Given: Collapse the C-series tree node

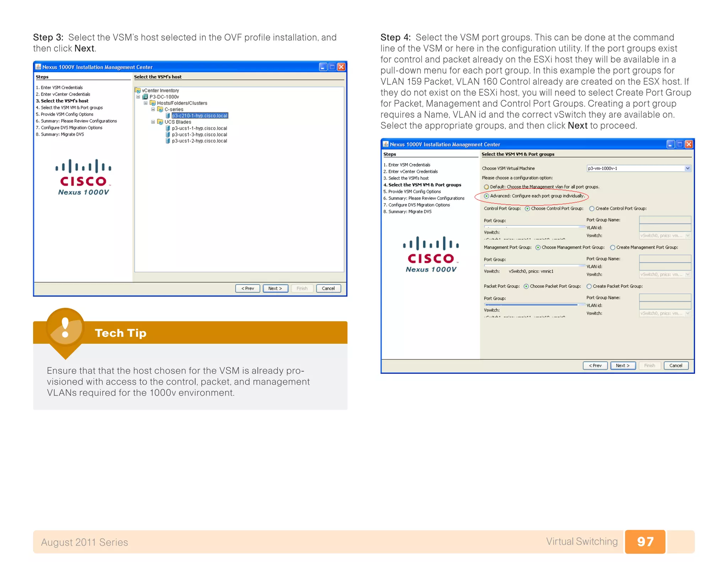Looking at the screenshot, I should click(153, 109).
